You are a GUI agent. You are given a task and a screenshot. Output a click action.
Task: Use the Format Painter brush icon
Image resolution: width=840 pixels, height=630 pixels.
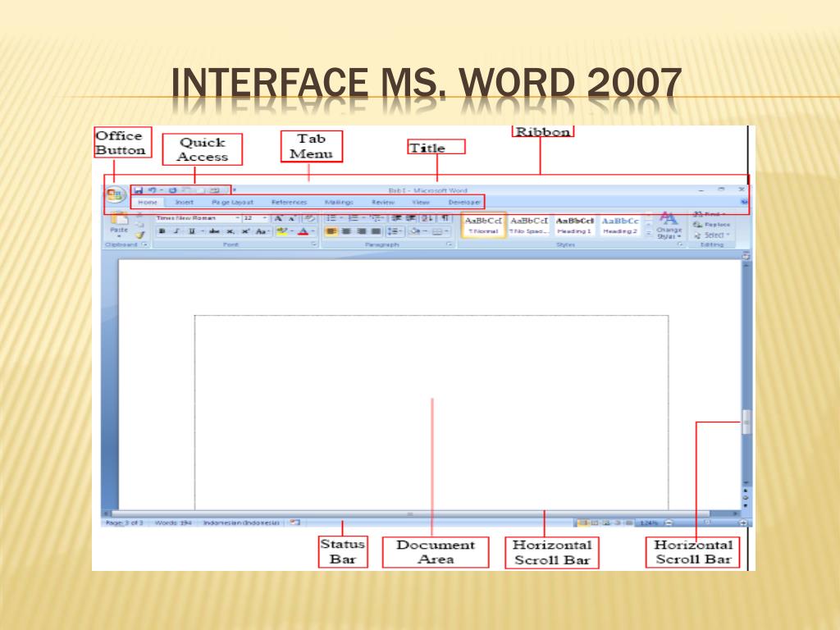click(x=140, y=235)
